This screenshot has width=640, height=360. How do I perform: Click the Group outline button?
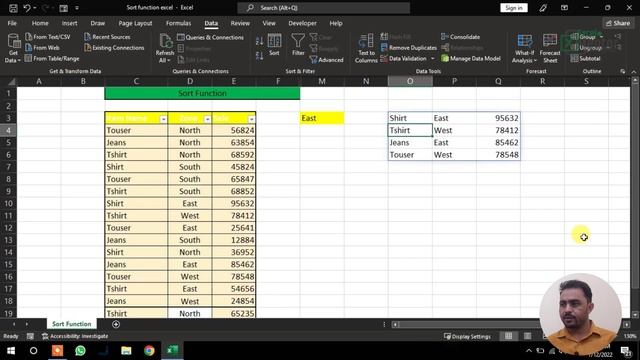583,37
